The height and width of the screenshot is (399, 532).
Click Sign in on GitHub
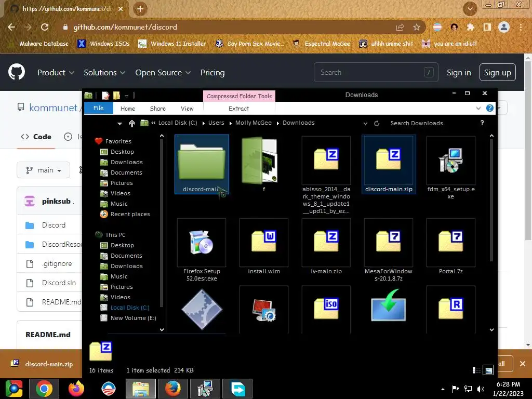(459, 73)
